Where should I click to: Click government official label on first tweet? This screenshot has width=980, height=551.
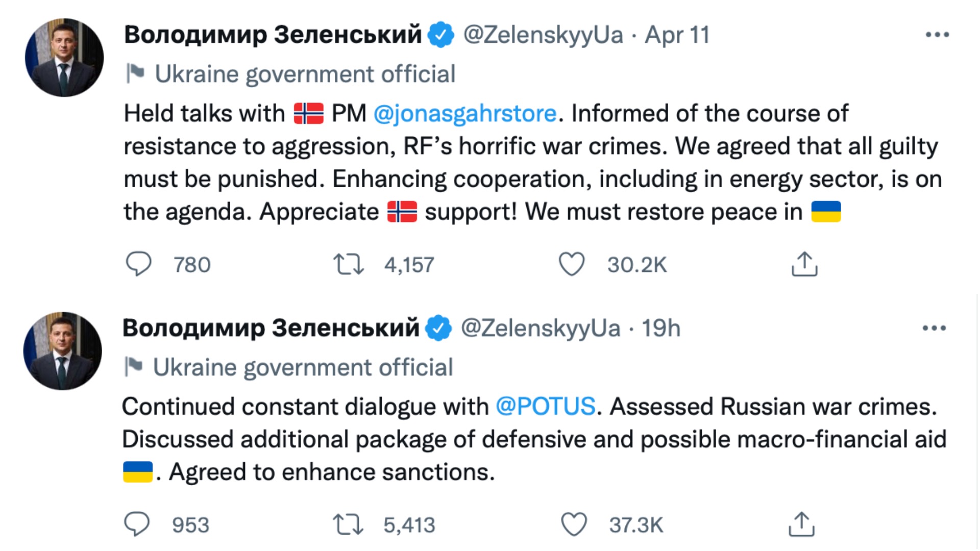[305, 74]
